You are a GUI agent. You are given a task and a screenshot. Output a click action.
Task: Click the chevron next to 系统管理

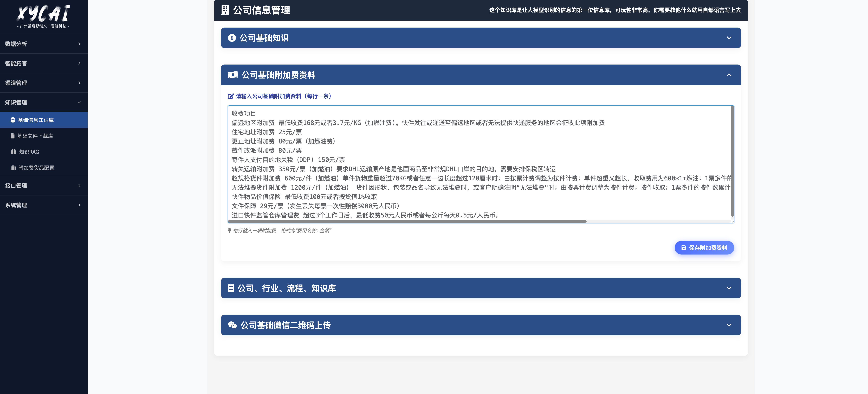click(80, 205)
